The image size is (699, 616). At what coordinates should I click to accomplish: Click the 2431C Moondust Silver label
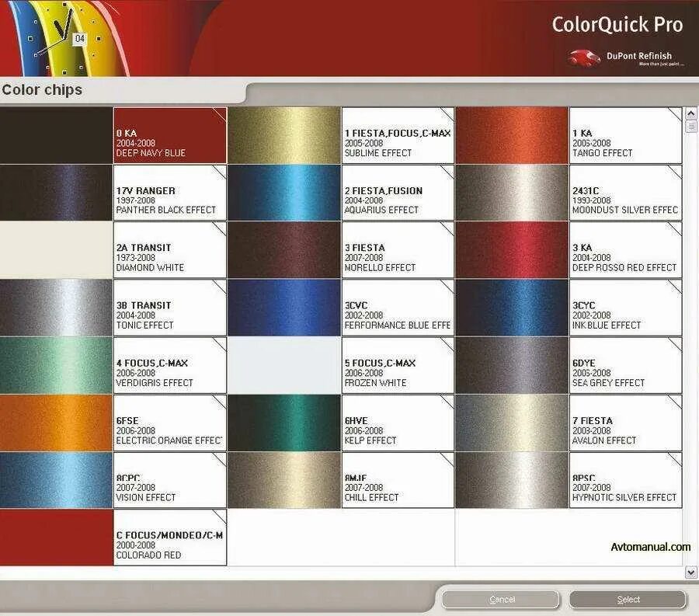tap(626, 193)
